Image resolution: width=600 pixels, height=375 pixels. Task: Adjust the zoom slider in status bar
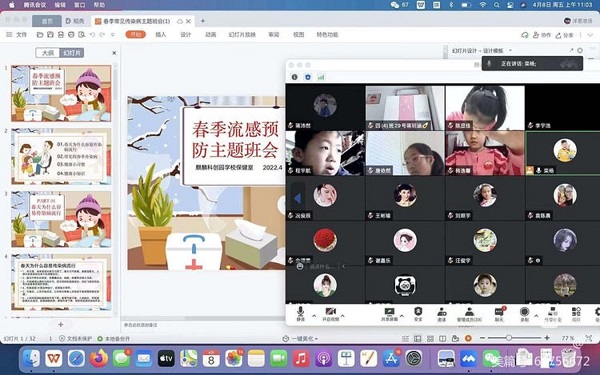(509, 338)
